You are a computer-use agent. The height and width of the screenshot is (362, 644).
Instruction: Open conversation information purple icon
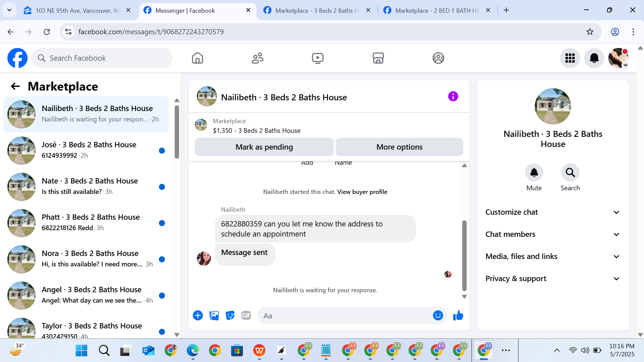click(x=453, y=97)
